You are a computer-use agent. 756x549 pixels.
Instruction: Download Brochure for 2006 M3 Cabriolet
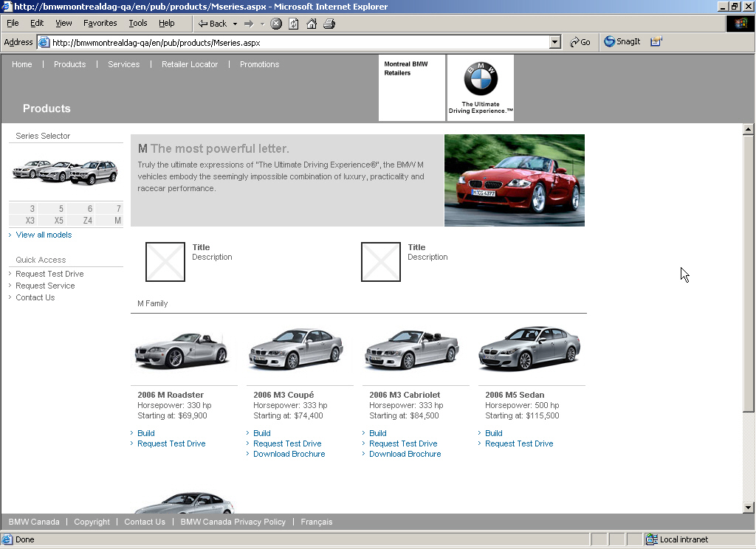pyautogui.click(x=405, y=454)
